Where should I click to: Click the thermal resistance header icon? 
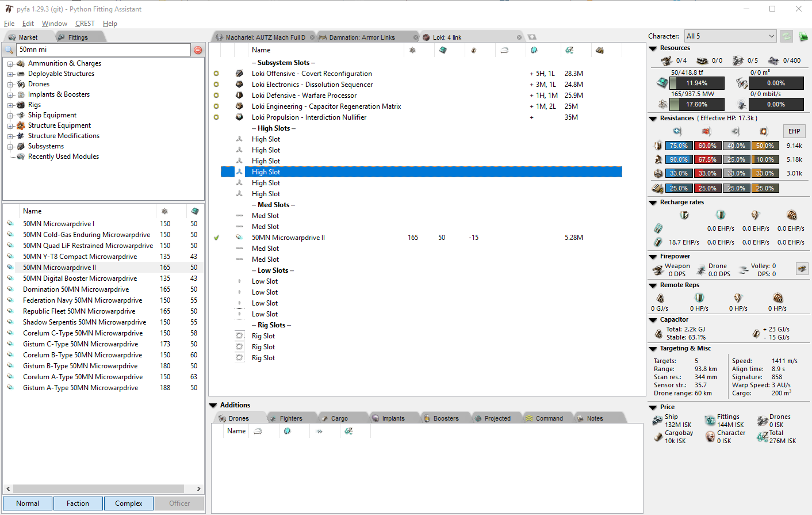[707, 131]
